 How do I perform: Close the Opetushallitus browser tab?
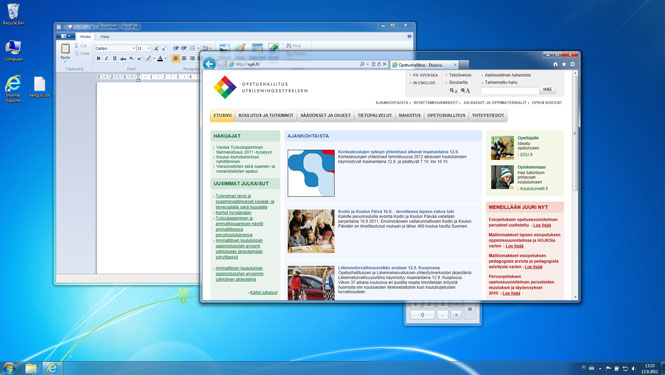point(455,65)
